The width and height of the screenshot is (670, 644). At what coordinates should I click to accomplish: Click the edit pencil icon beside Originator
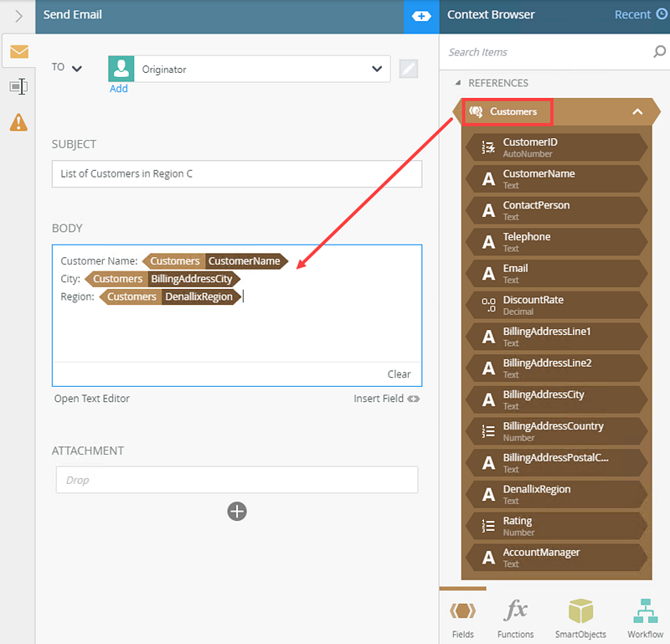coord(408,69)
